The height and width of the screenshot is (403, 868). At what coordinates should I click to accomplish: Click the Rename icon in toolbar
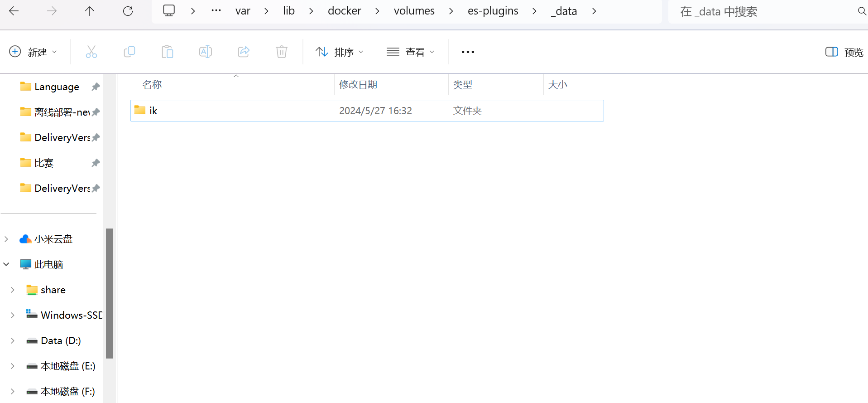[x=206, y=52]
